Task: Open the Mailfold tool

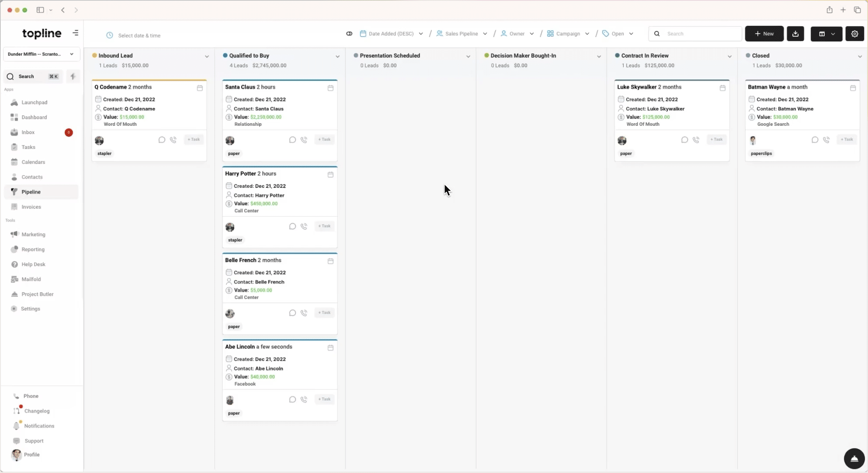Action: coord(31,279)
